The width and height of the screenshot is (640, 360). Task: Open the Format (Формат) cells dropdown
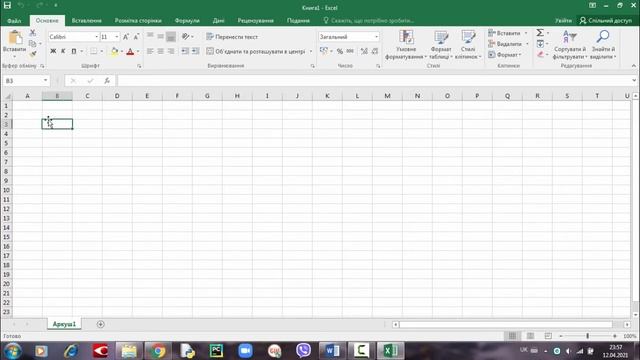tap(505, 54)
